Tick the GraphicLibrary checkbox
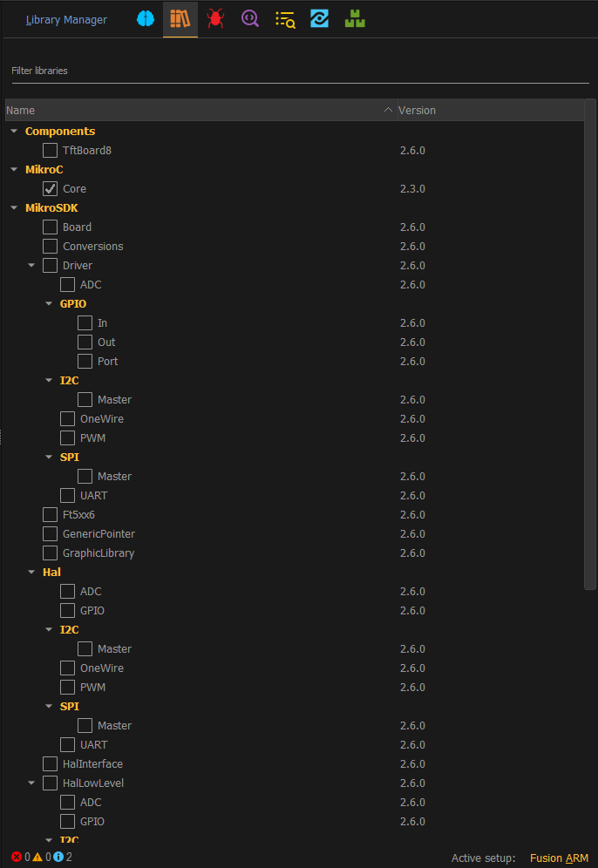 (x=50, y=553)
